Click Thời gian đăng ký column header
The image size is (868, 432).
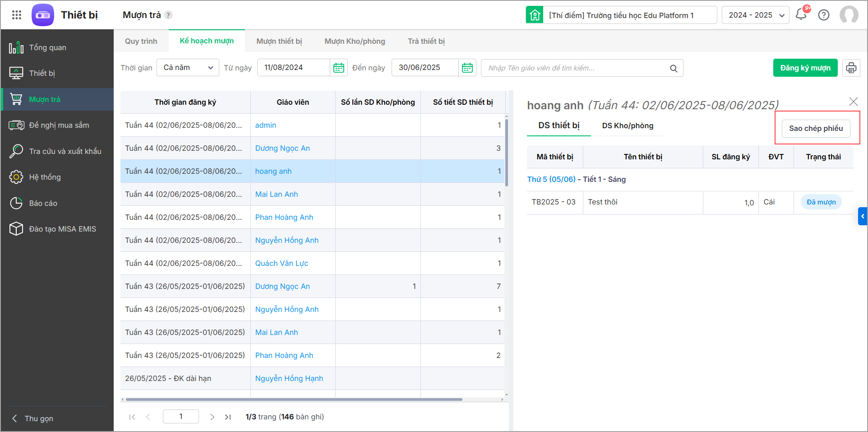(x=185, y=102)
